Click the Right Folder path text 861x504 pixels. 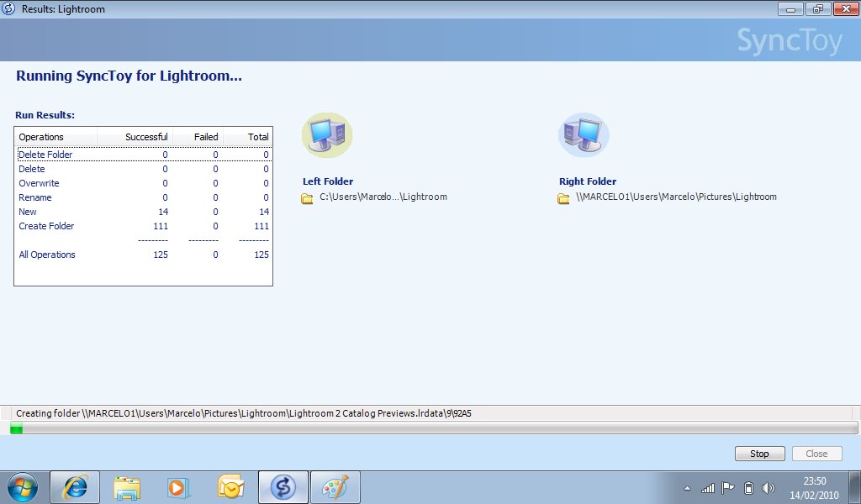676,197
